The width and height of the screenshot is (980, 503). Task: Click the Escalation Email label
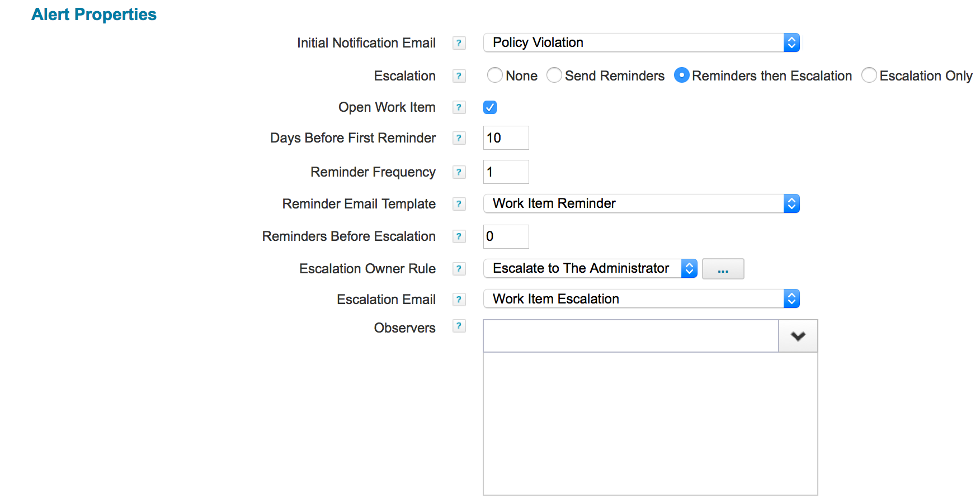[x=387, y=300]
